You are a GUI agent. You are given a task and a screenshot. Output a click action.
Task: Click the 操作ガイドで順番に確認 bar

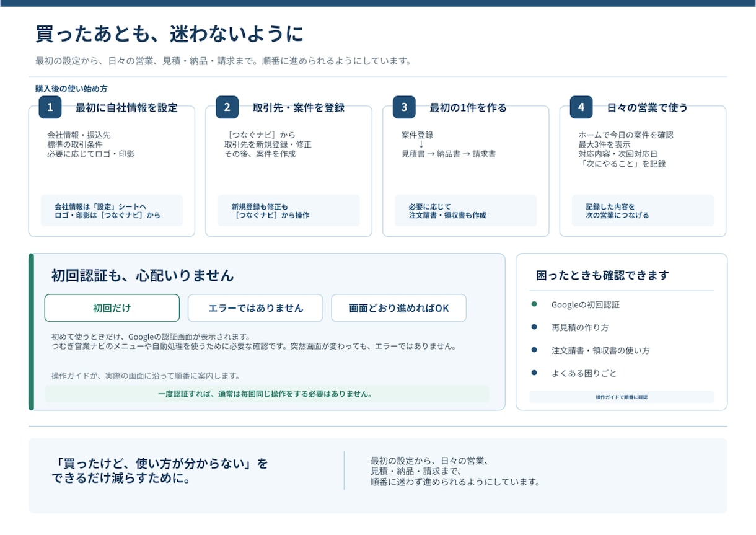622,397
